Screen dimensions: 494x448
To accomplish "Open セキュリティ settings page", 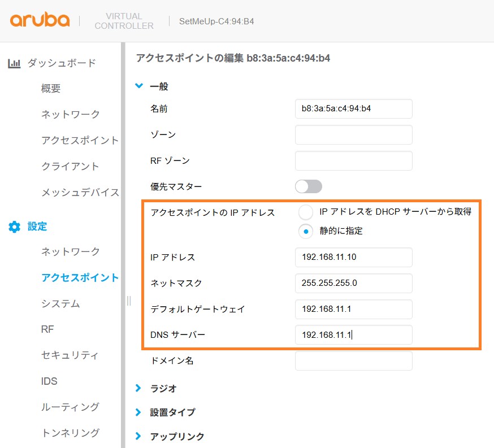I will pos(70,355).
